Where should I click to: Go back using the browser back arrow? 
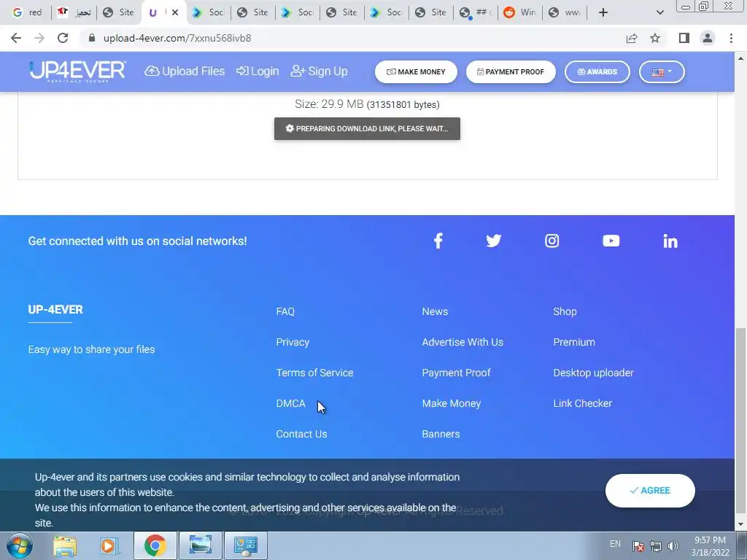click(x=16, y=38)
